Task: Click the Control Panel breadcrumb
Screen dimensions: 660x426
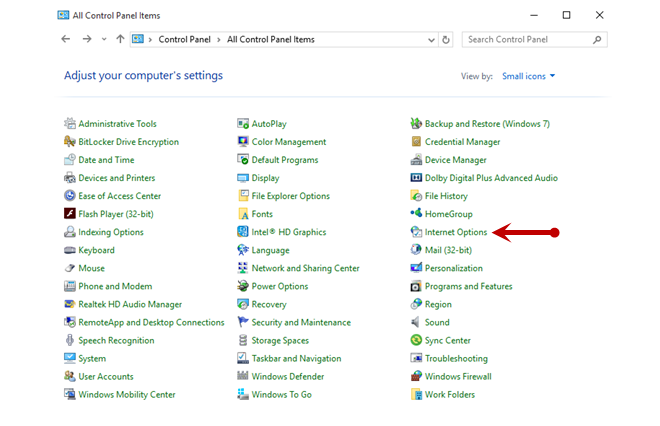Action: (184, 40)
